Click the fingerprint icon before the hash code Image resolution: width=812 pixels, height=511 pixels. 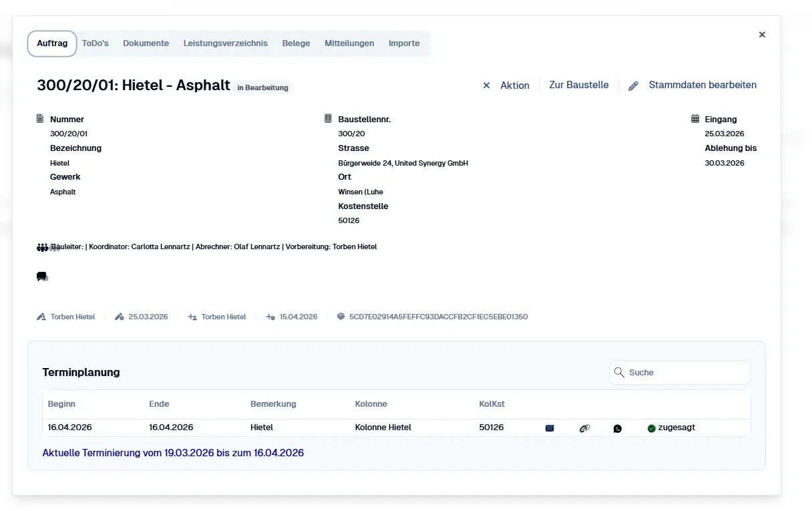341,317
